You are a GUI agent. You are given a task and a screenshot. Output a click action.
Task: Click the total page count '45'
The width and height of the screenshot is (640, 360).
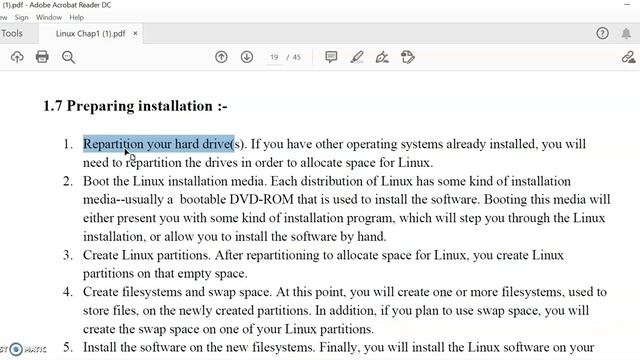pos(297,58)
